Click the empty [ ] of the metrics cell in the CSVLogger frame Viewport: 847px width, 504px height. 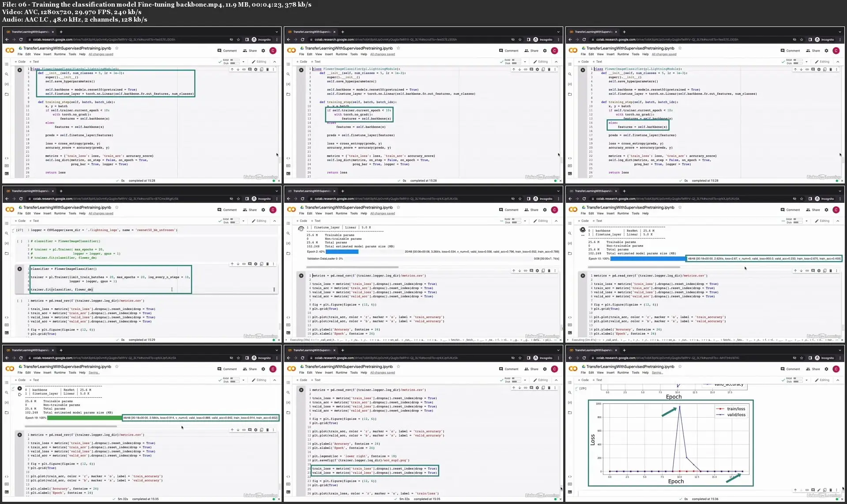19,301
